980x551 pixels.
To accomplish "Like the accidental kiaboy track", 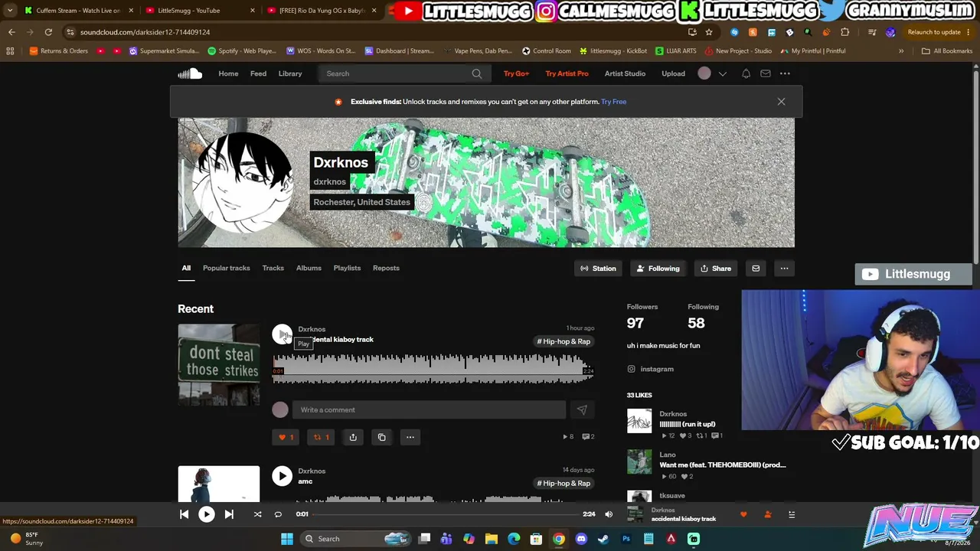I will 286,437.
